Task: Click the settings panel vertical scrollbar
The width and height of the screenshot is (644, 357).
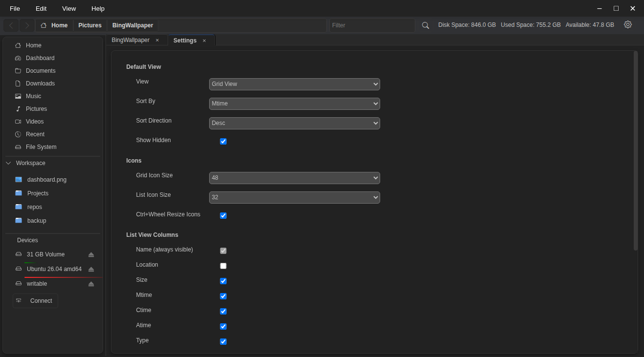Action: coord(636,151)
